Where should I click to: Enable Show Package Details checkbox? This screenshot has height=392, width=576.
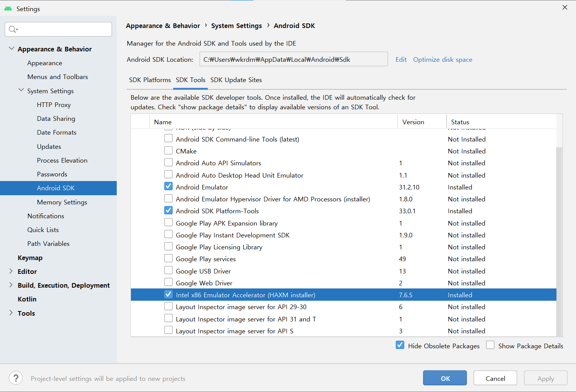point(490,345)
